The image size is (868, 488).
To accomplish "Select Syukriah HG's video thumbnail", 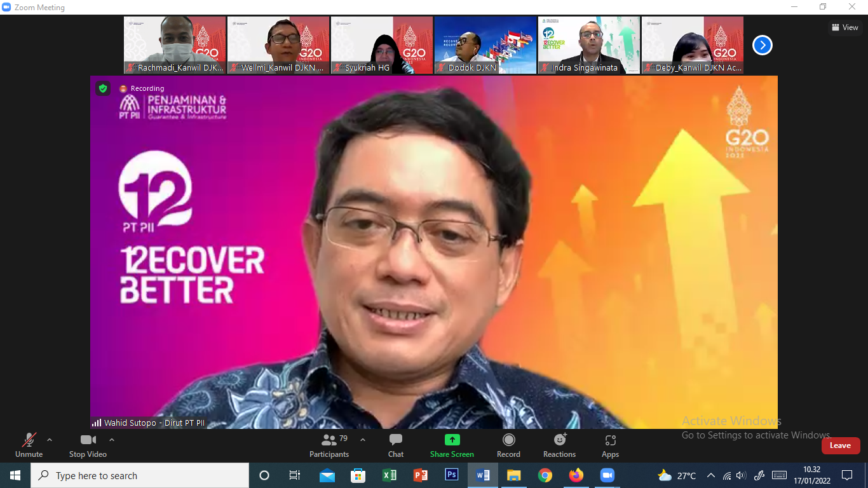I will 381,45.
